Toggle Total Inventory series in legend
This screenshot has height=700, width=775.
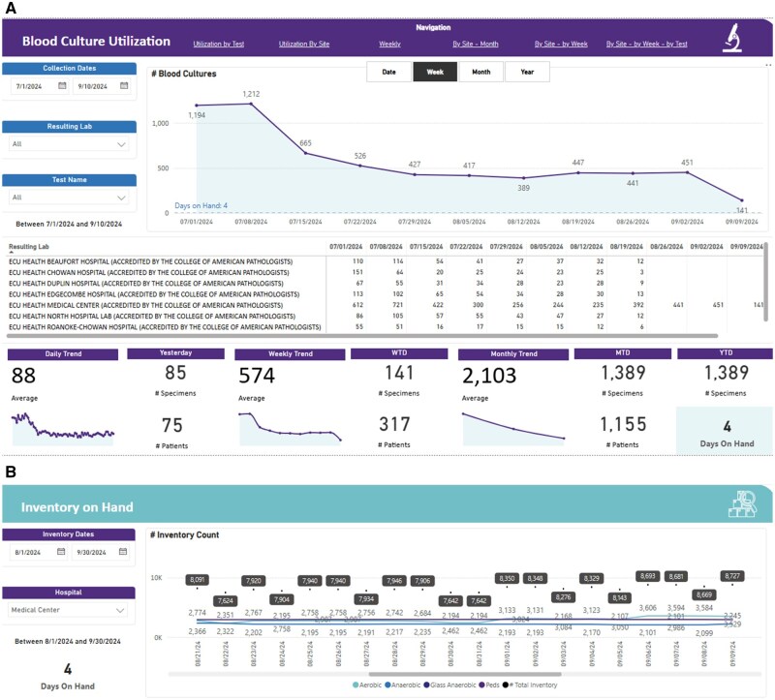530,685
